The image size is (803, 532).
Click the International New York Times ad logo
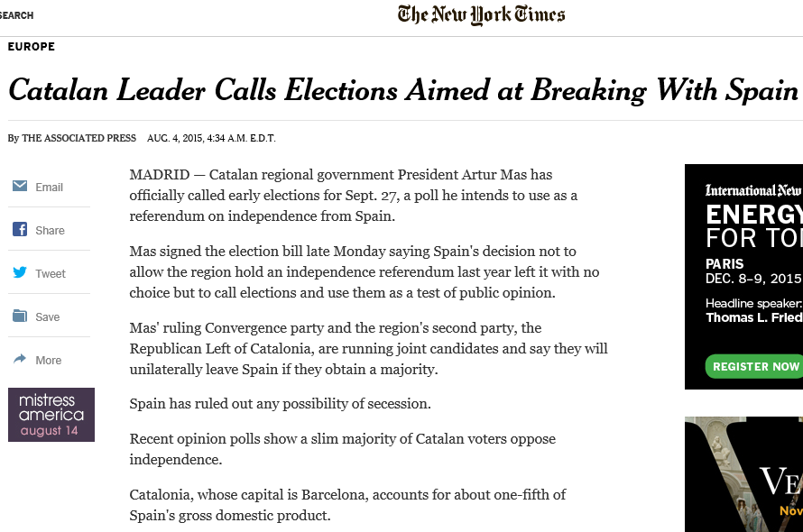click(753, 190)
